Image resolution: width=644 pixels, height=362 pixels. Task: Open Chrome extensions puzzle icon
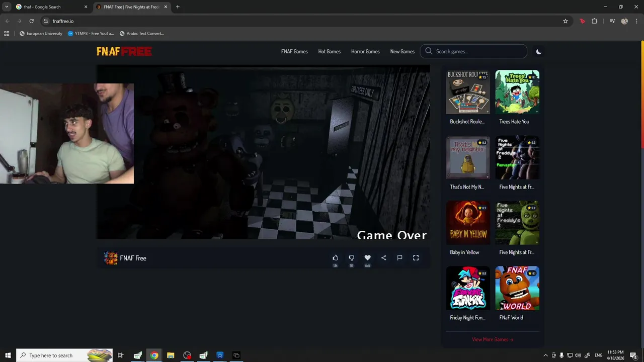(595, 21)
